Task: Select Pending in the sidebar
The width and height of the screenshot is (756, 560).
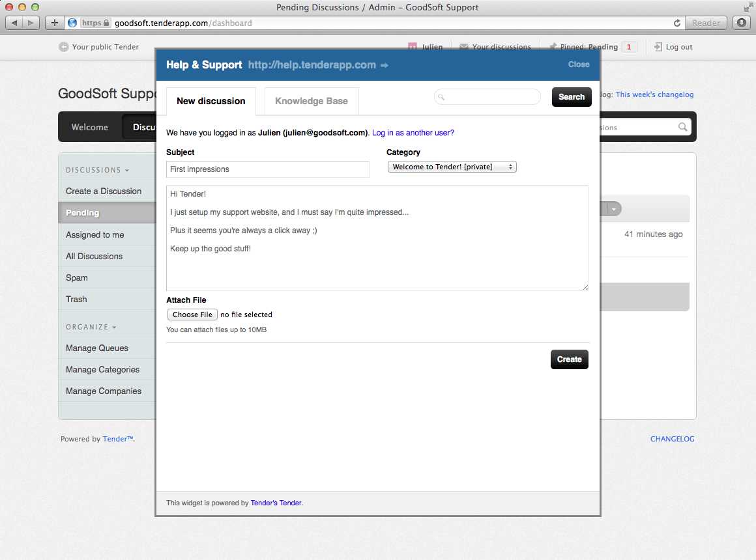Action: click(x=106, y=212)
